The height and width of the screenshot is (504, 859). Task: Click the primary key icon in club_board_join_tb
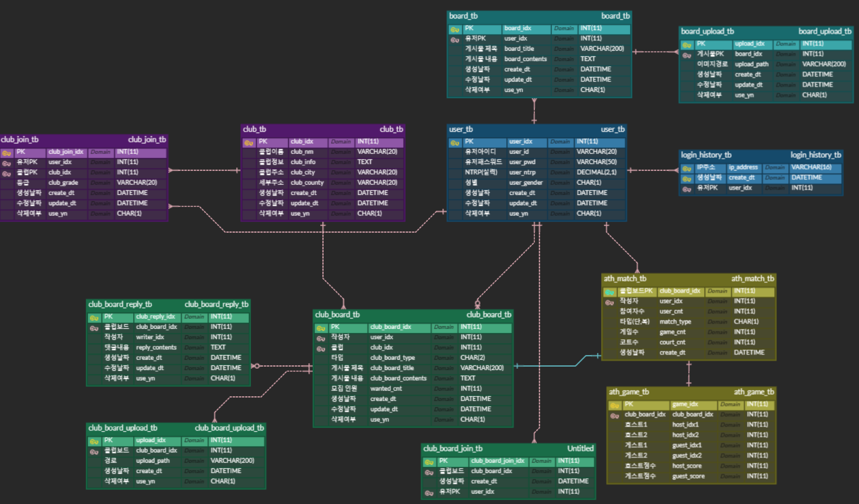[429, 462]
